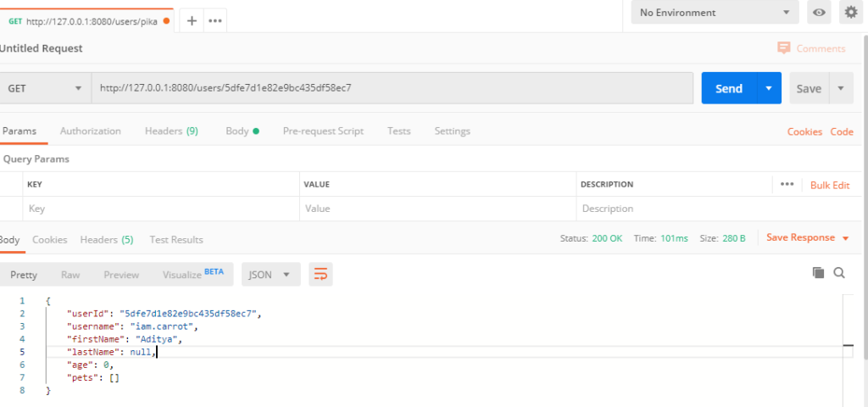Screen dimensions: 868x407
Task: Open the query params three-dot column options
Action: coord(787,184)
